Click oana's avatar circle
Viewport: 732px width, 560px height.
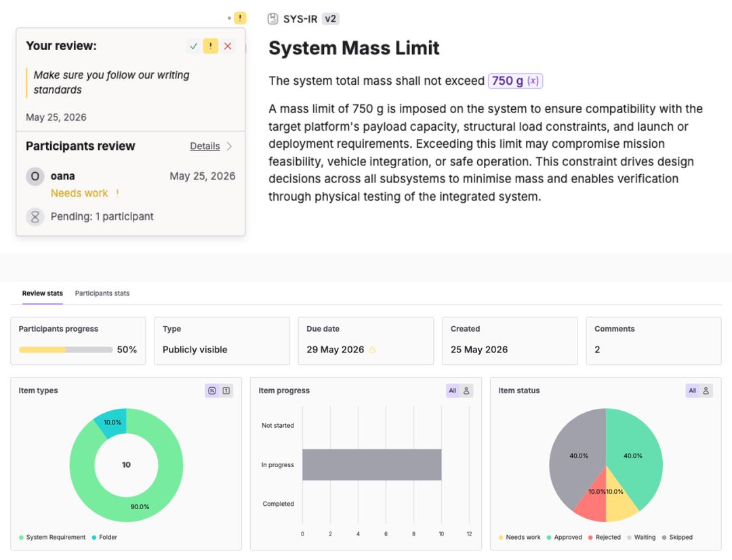(35, 176)
